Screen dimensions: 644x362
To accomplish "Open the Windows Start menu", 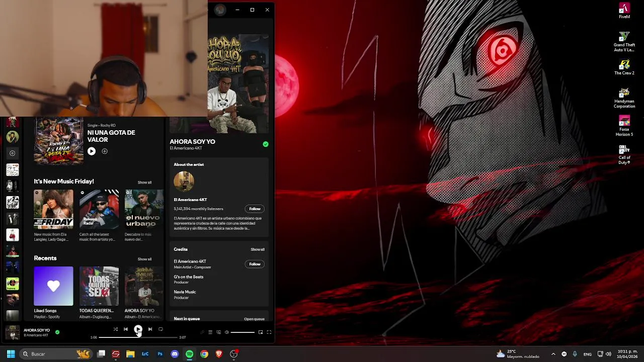I will pos(11,354).
